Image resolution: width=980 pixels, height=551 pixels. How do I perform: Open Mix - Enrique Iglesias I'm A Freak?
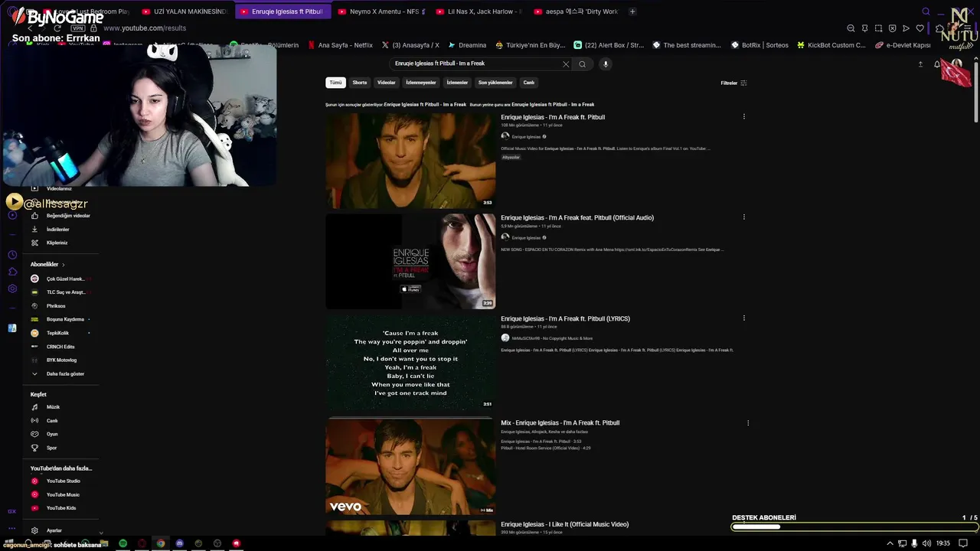click(x=560, y=422)
